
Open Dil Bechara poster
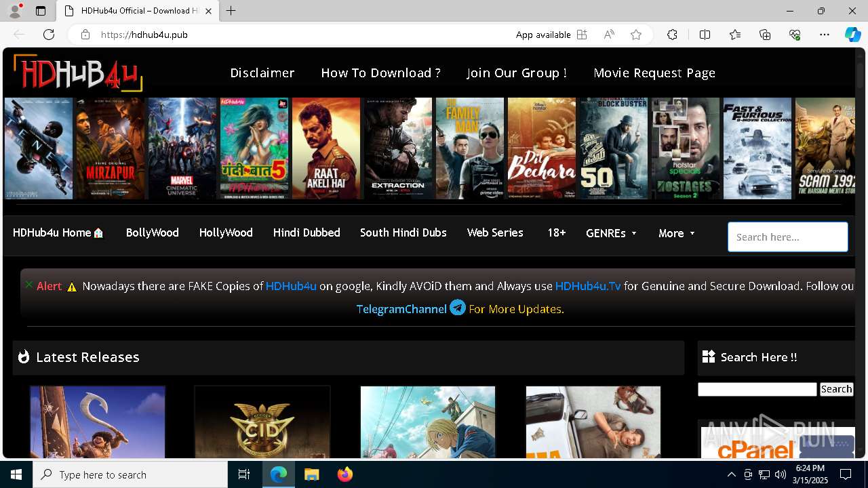(542, 148)
